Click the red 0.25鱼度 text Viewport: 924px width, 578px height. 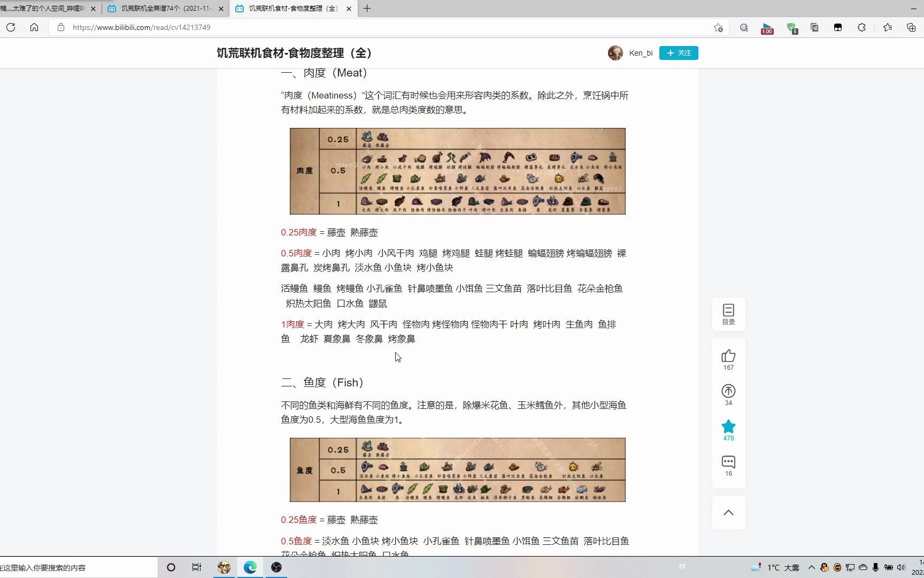tap(299, 520)
